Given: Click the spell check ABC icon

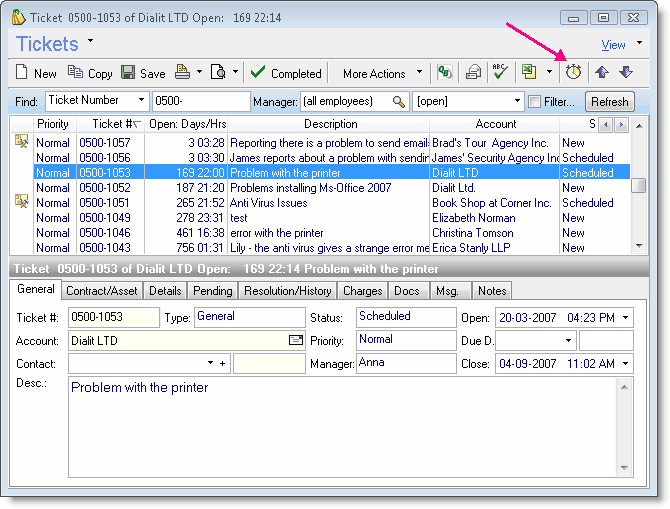Looking at the screenshot, I should point(500,73).
